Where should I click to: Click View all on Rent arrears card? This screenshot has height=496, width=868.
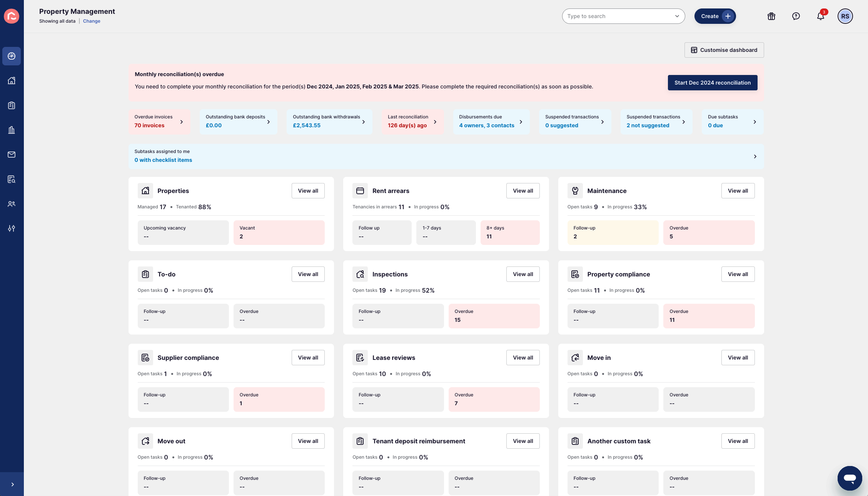point(523,190)
